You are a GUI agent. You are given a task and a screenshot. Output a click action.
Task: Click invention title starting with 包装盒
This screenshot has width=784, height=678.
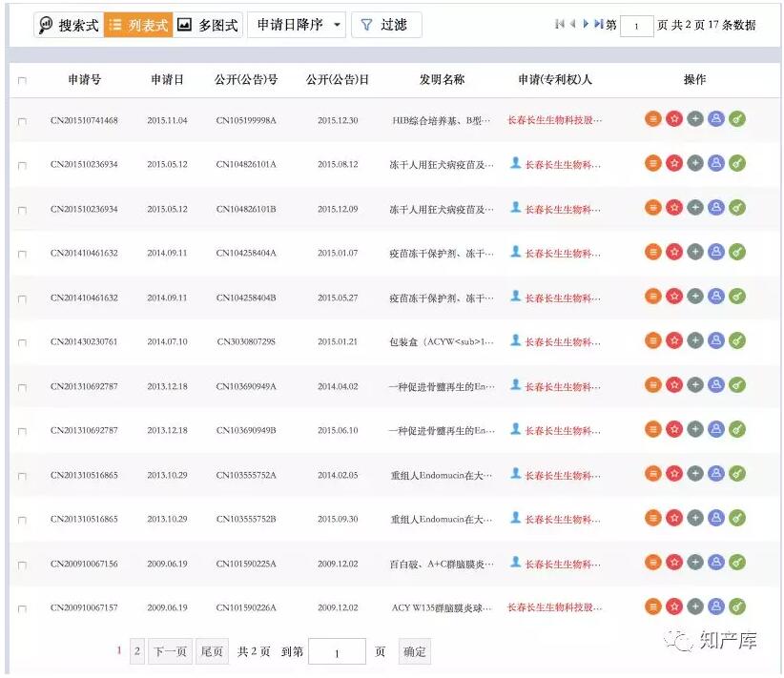point(442,342)
